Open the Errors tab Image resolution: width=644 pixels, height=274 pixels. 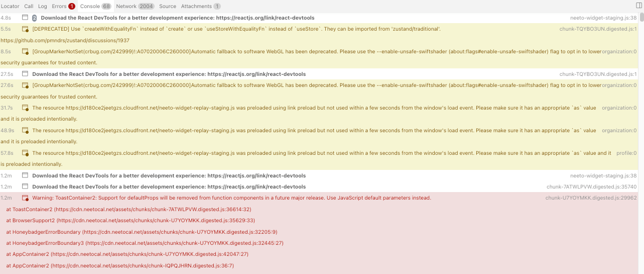63,6
